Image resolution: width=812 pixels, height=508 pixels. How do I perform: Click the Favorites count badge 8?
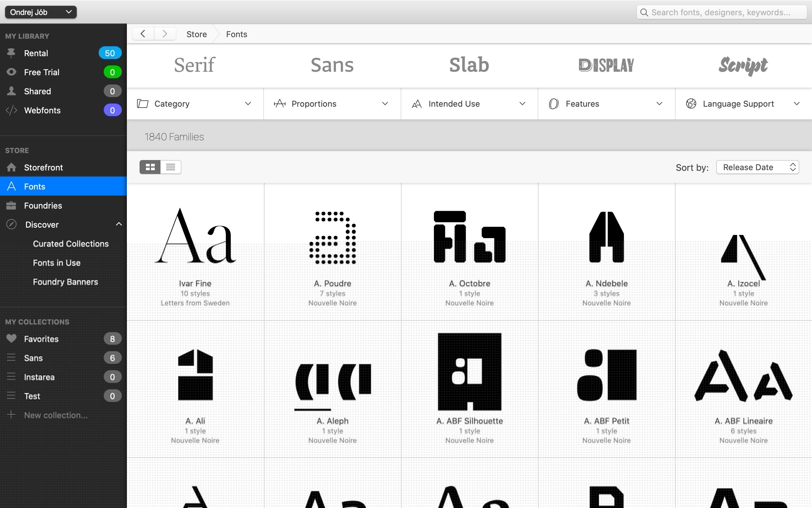[112, 339]
